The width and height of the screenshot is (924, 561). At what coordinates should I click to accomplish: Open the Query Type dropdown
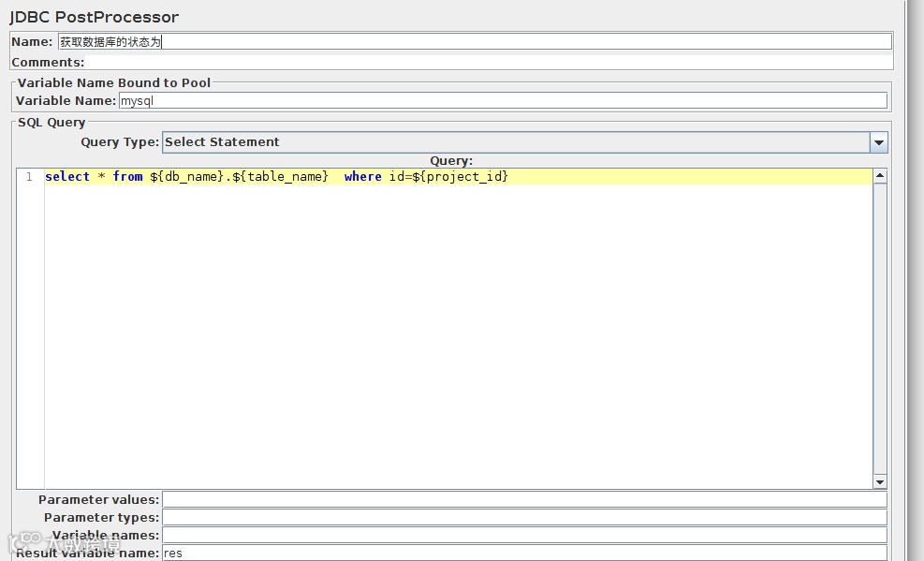pos(524,142)
